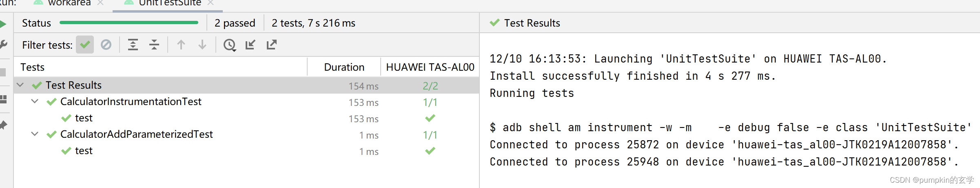The height and width of the screenshot is (188, 980).
Task: Toggle the show ignored tests filter
Action: point(106,45)
